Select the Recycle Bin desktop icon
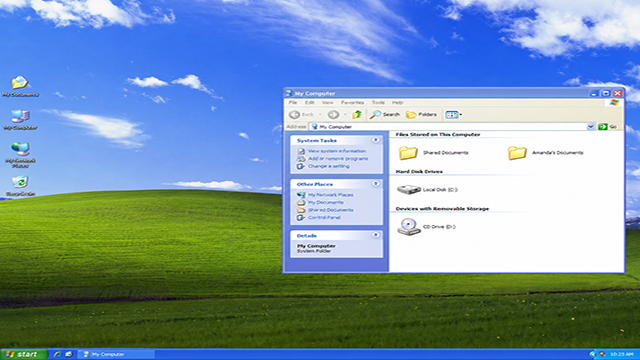Image resolution: width=640 pixels, height=360 pixels. [x=20, y=186]
